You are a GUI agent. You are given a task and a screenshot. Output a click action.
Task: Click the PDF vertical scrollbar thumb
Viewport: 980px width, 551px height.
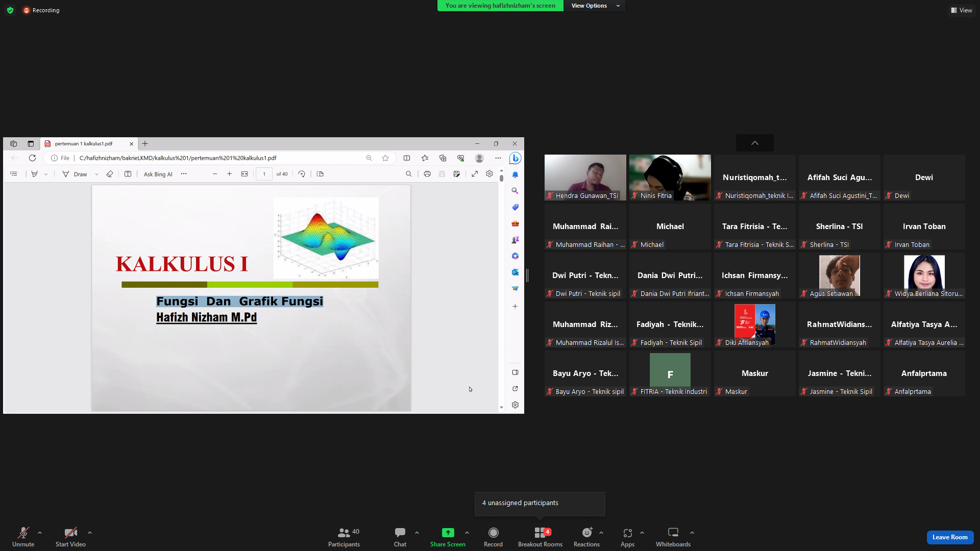pyautogui.click(x=502, y=179)
